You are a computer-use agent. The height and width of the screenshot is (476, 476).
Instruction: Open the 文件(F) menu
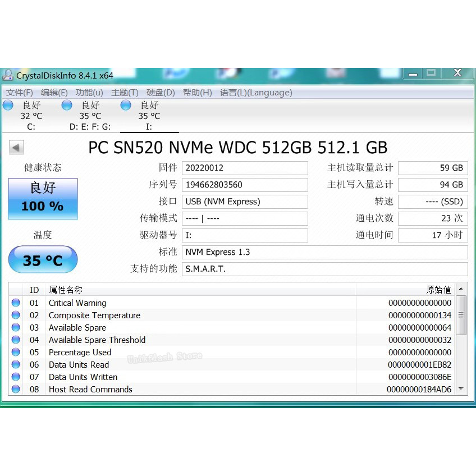[x=20, y=92]
